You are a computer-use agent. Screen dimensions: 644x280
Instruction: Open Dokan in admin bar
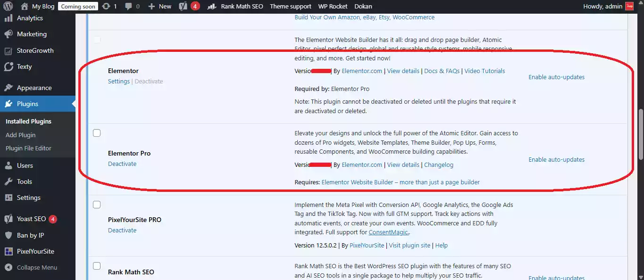(x=363, y=6)
